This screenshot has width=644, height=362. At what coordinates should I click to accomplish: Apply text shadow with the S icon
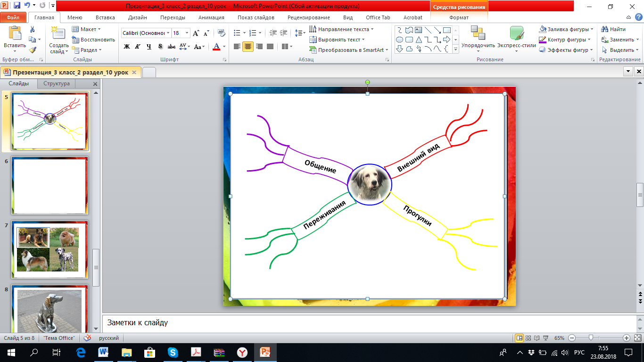[160, 47]
